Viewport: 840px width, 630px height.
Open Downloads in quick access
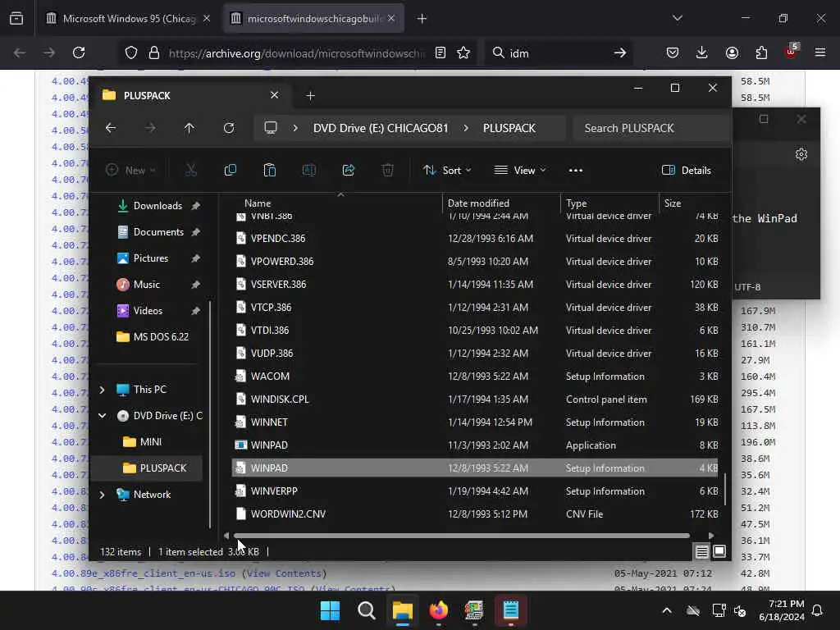point(158,206)
